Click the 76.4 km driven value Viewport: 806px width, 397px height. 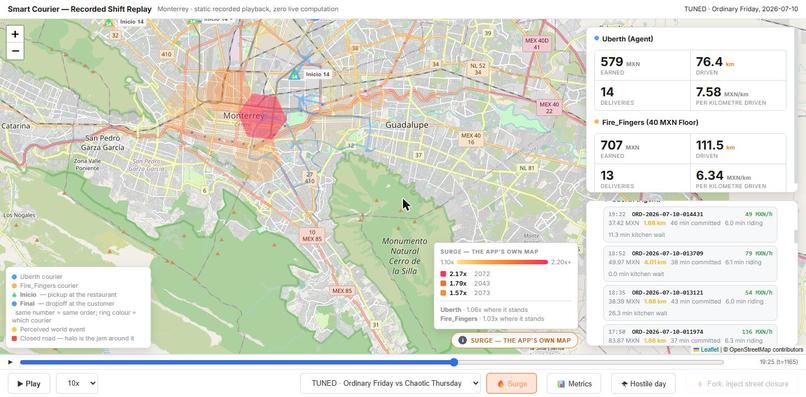709,62
